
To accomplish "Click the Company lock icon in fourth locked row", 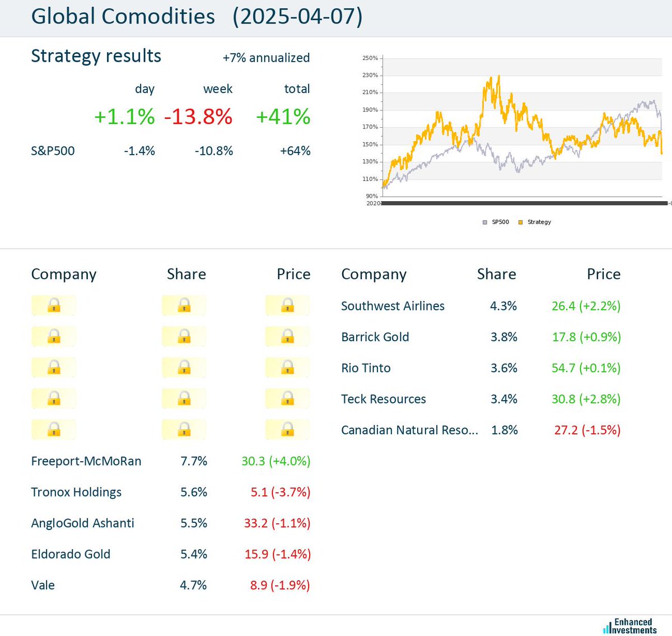I will (54, 398).
